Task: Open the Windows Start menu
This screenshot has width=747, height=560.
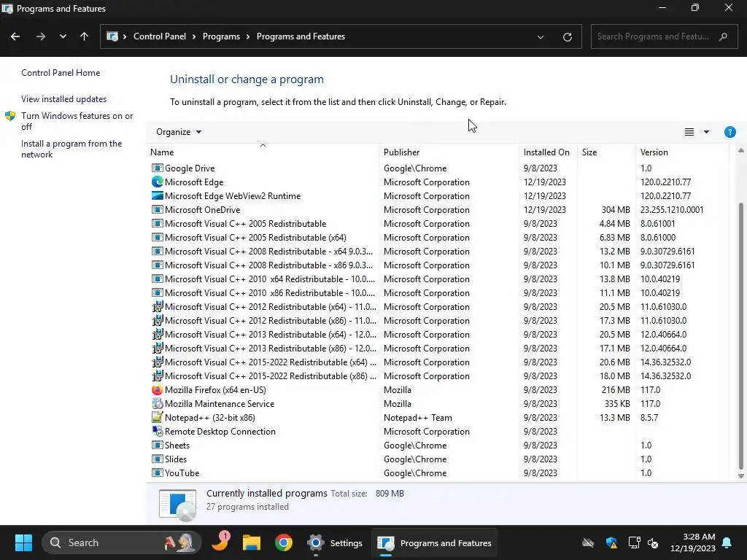Action: click(x=23, y=542)
